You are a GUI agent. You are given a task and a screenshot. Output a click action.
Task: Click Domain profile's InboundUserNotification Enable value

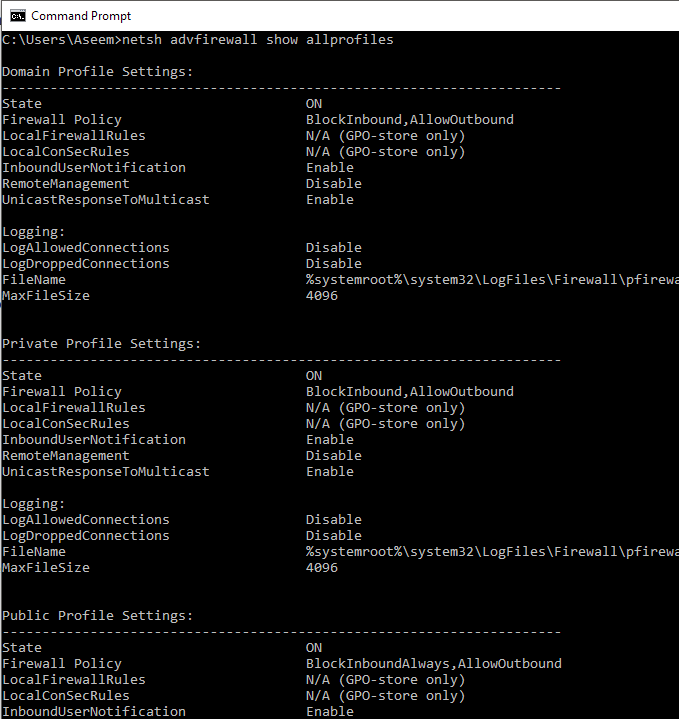click(329, 168)
